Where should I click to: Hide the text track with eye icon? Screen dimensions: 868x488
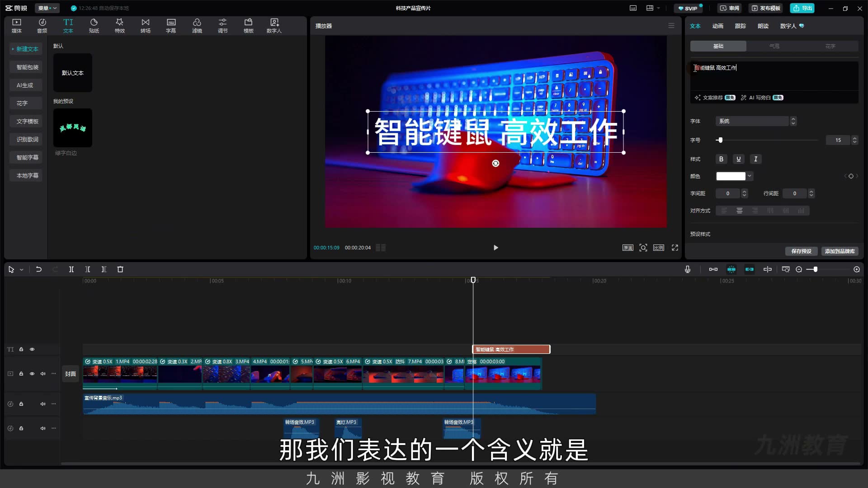coord(32,349)
